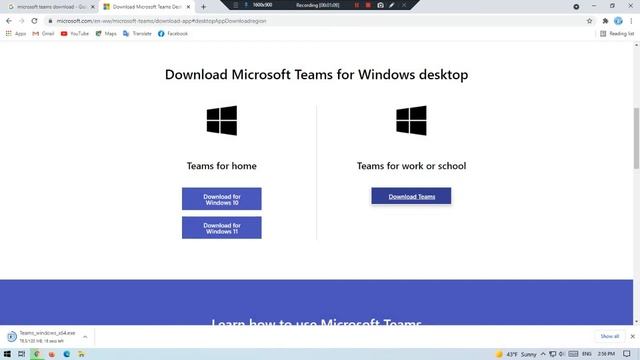Open the weather widget showing Sunny

pyautogui.click(x=516, y=354)
